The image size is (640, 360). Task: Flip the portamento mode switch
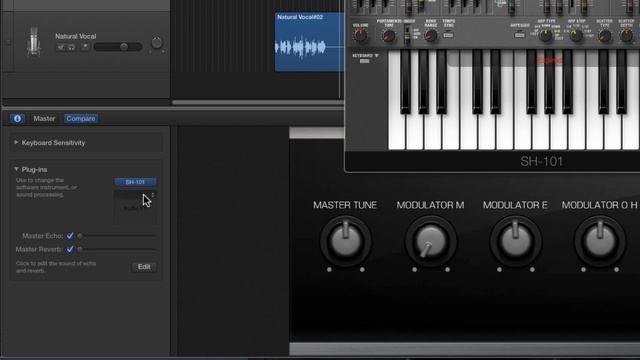pyautogui.click(x=407, y=35)
